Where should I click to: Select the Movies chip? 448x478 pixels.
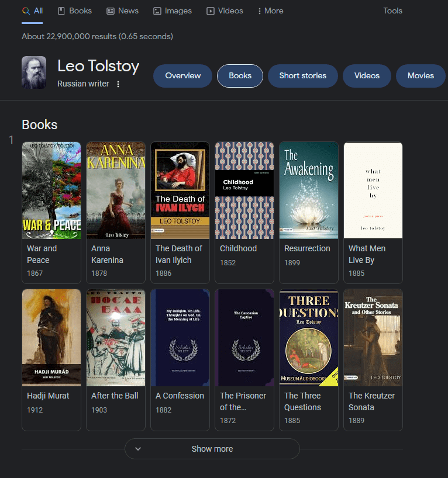point(421,76)
